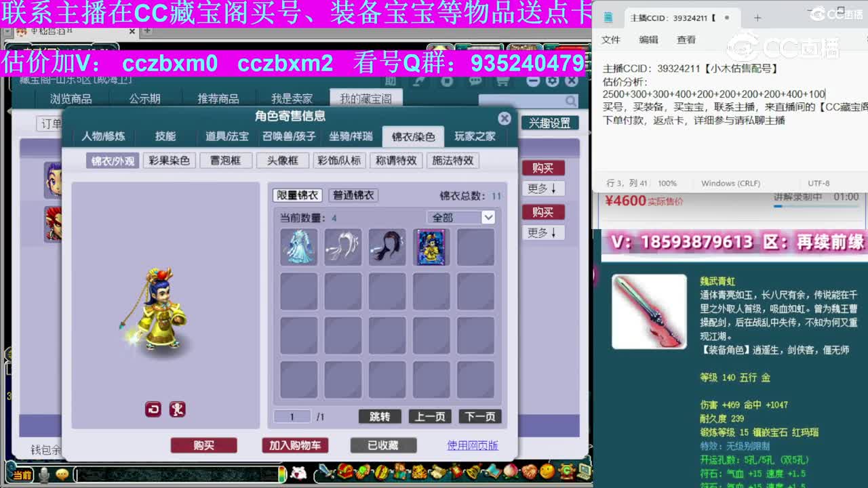Open the 查看 menu in Notepad
Image resolution: width=868 pixels, height=488 pixels.
tap(686, 40)
